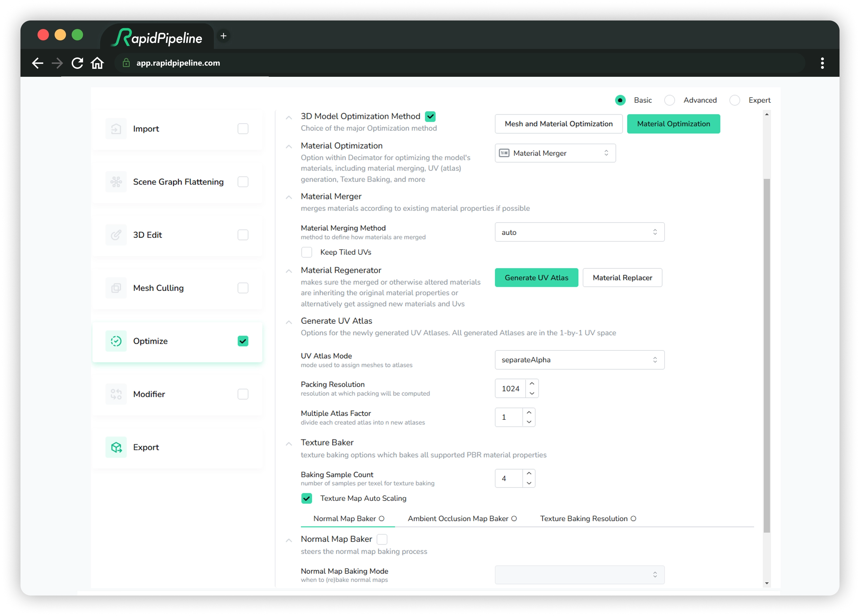This screenshot has height=616, width=860.
Task: Click the Material Merger dropdown icon
Action: pyautogui.click(x=504, y=153)
